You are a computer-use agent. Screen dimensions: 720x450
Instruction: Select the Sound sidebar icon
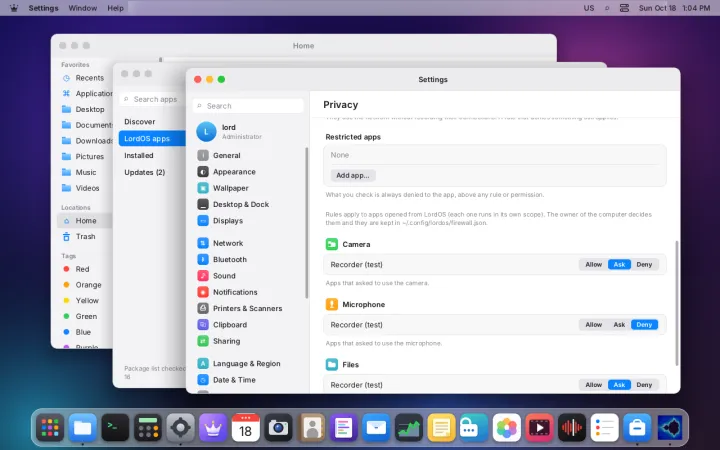[x=202, y=276]
